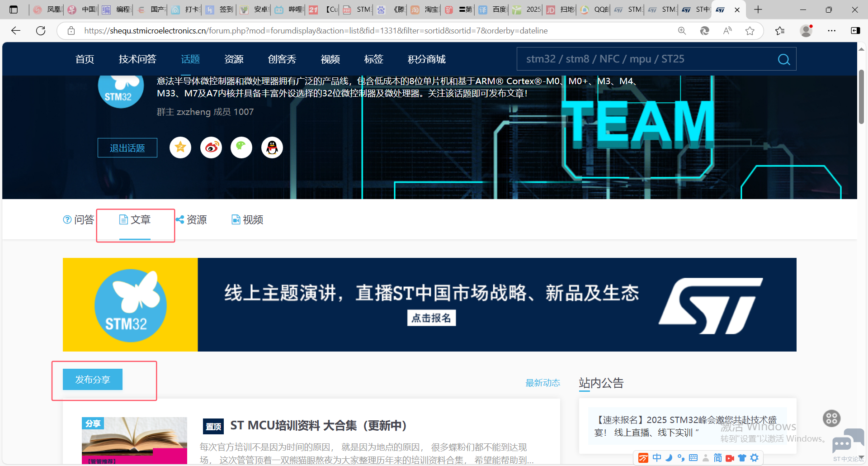
Task: Switch to the 百度 browser tab
Action: click(x=492, y=10)
